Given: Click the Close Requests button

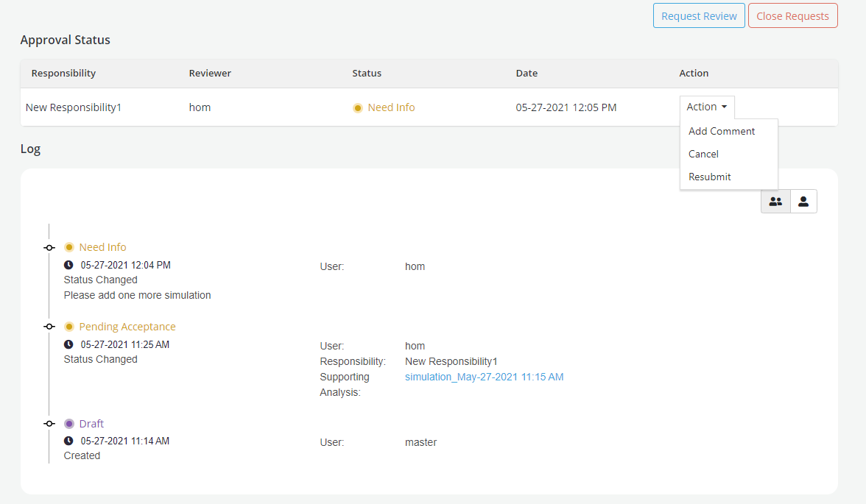Looking at the screenshot, I should click(x=792, y=16).
